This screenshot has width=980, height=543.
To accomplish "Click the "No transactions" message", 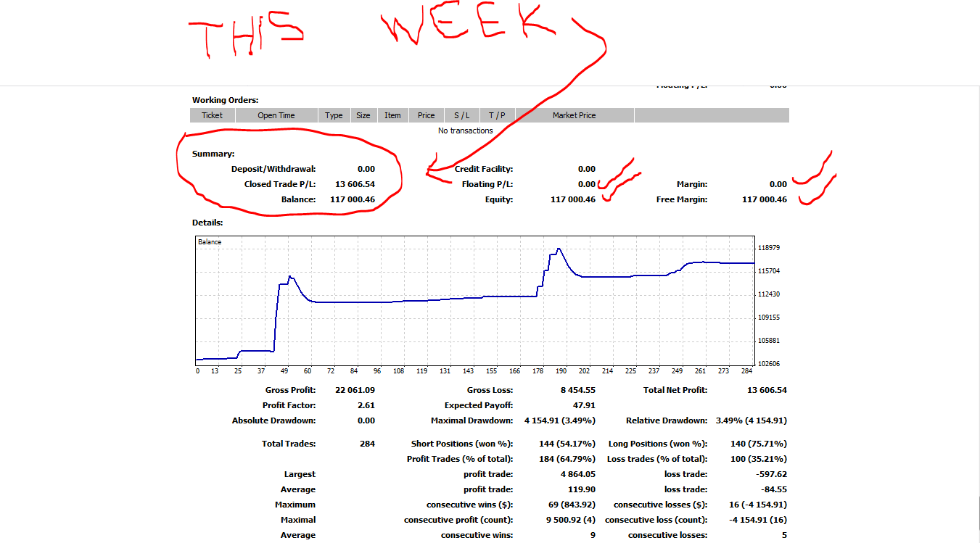I will [x=466, y=130].
